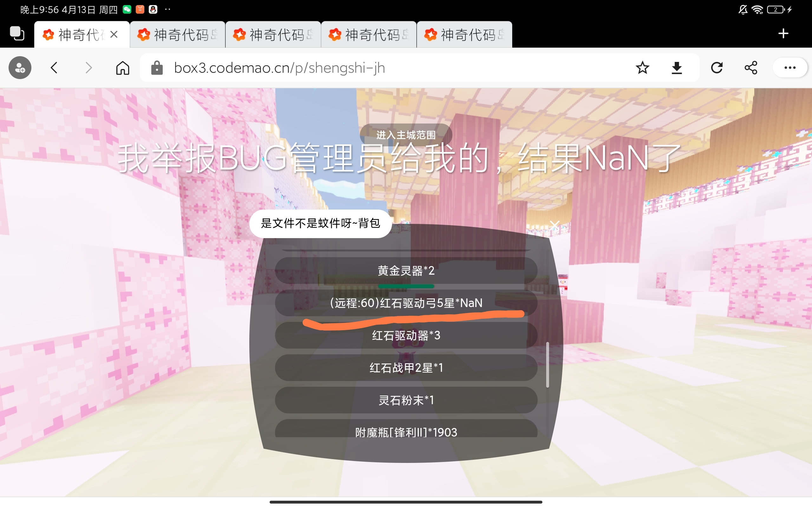This screenshot has height=508, width=812.
Task: Switch to the third 神奇代码 tab
Action: 273,34
